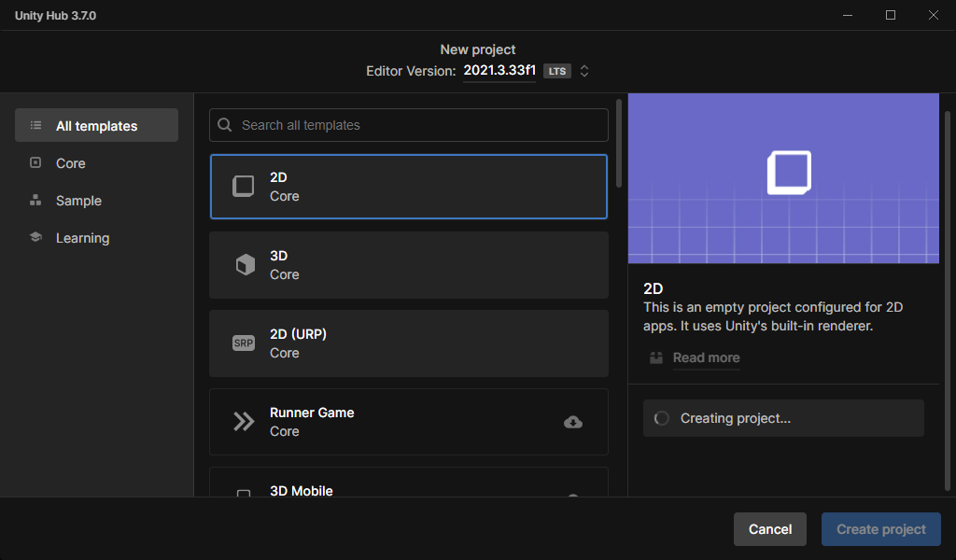Click the 2021.3.33f1 version field
The height and width of the screenshot is (560, 956).
tap(499, 71)
